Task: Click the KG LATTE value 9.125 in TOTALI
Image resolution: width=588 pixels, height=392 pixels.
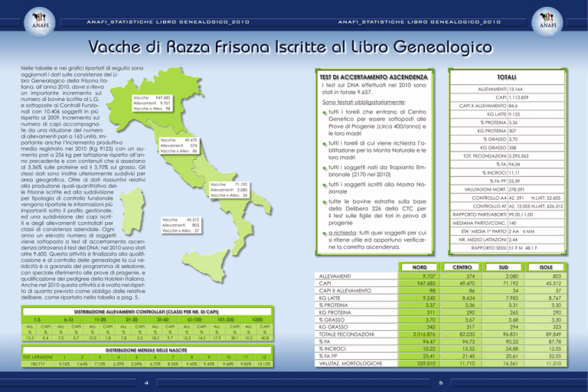Action: click(514, 114)
